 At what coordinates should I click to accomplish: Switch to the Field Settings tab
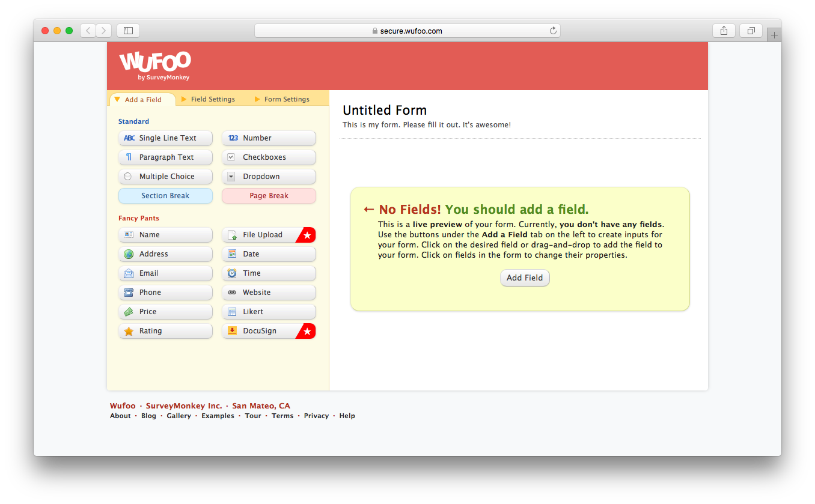(208, 99)
